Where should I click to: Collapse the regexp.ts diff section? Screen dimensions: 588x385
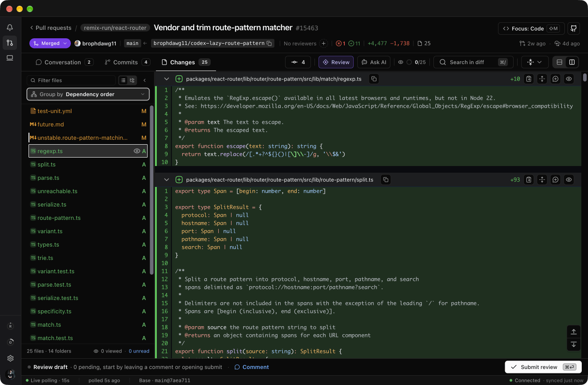tap(167, 79)
